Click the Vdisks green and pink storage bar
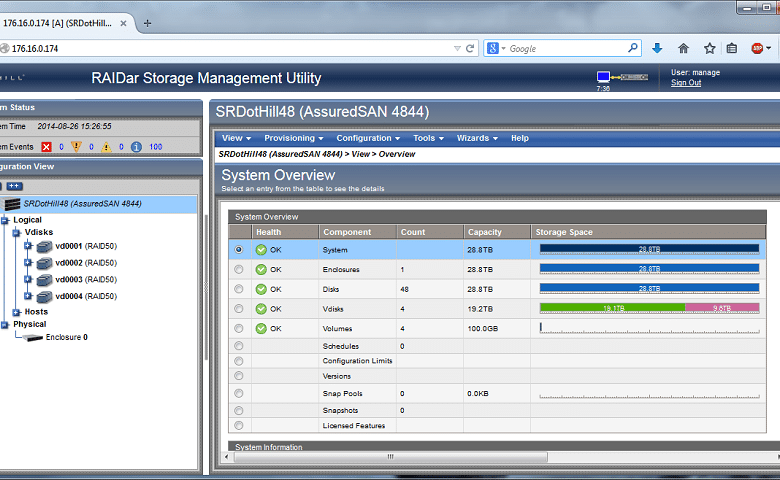This screenshot has width=780, height=480. [x=650, y=308]
